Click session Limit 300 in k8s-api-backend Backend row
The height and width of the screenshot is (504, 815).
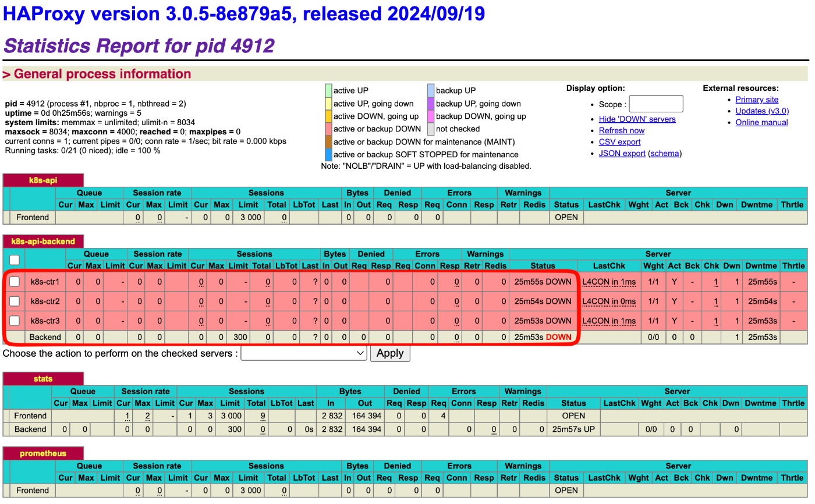240,337
